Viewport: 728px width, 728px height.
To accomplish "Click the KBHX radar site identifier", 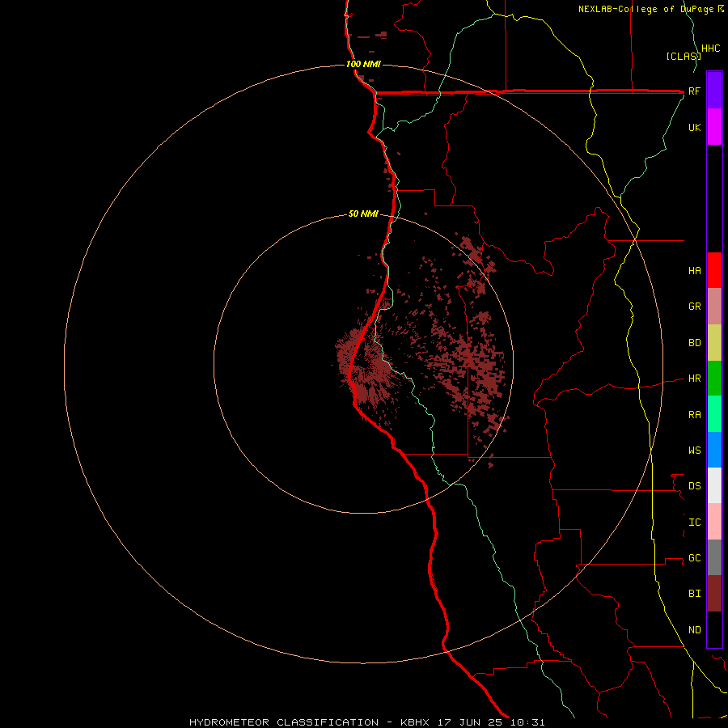I will pyautogui.click(x=415, y=722).
